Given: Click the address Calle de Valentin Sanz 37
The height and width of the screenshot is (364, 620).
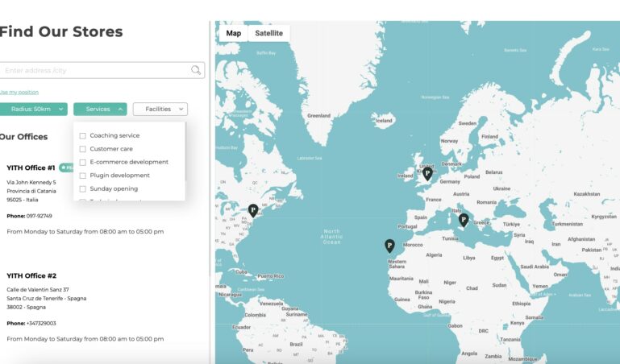Looking at the screenshot, I should point(38,289).
